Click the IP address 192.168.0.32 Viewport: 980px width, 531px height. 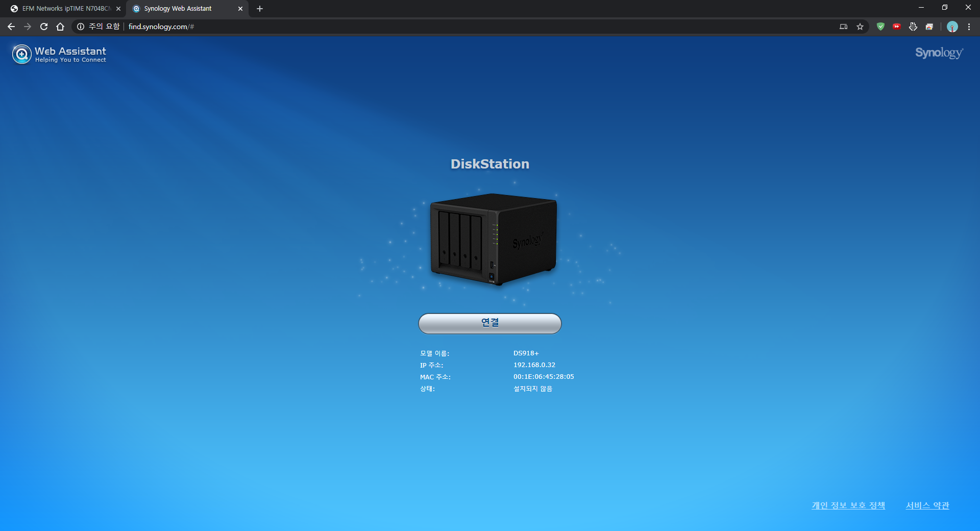pos(534,365)
